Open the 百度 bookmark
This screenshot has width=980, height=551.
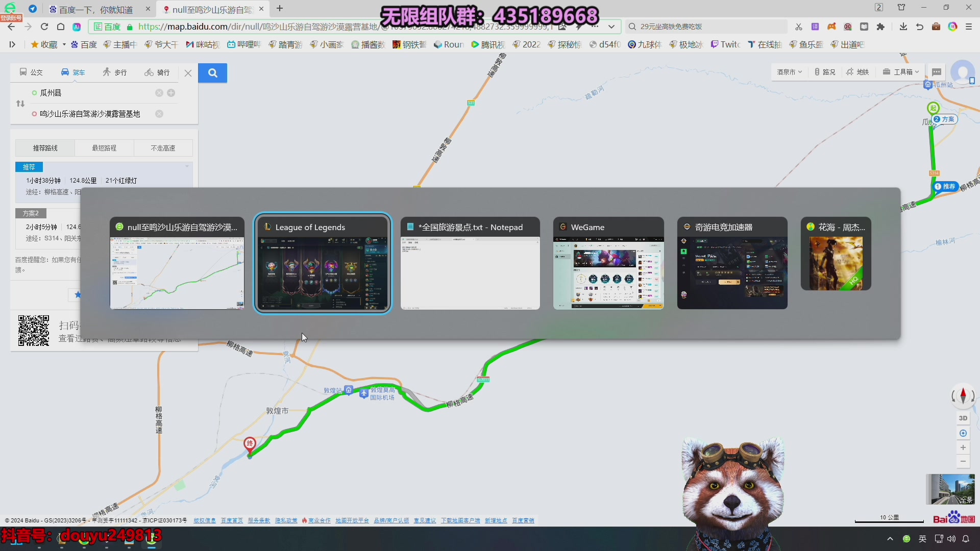pyautogui.click(x=84, y=44)
